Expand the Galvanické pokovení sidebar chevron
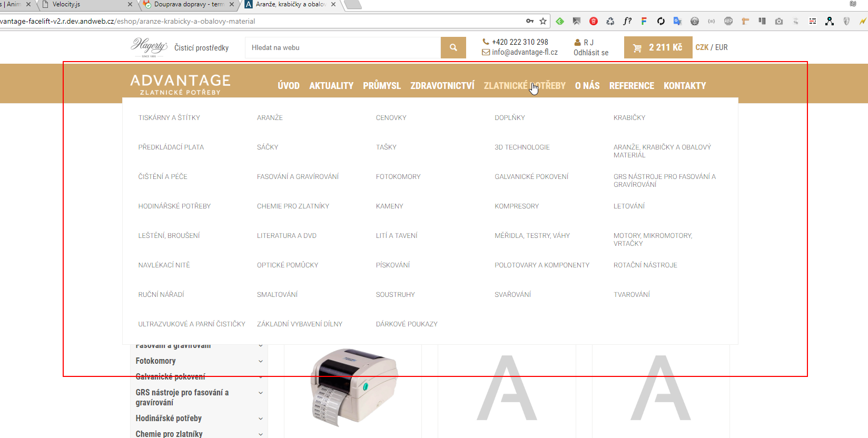868x438 pixels. [x=261, y=377]
